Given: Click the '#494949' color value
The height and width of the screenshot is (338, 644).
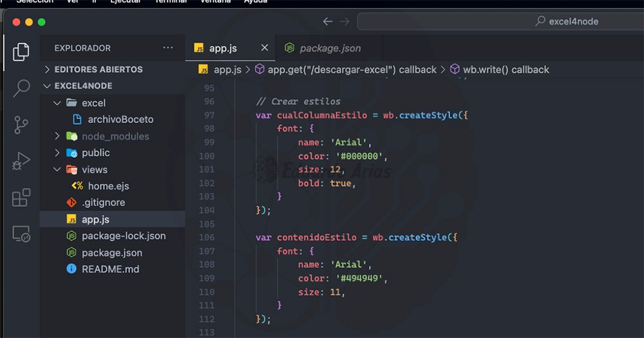Looking at the screenshot, I should click(x=359, y=278).
